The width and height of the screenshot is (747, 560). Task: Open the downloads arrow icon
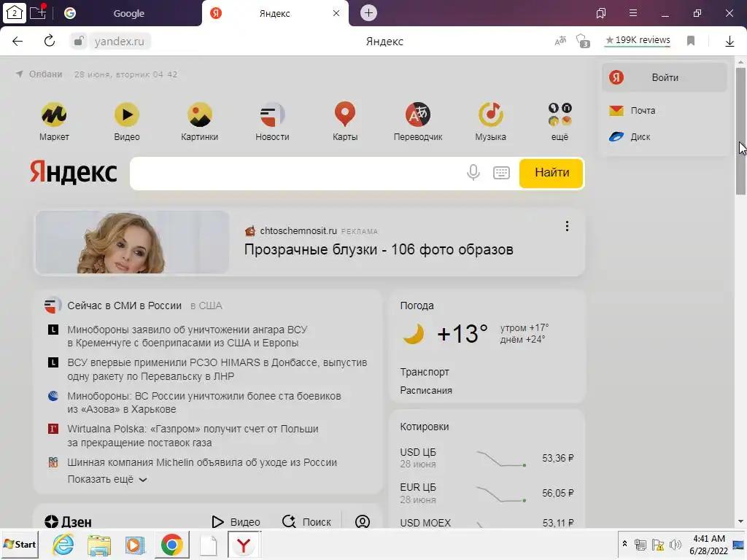729,42
